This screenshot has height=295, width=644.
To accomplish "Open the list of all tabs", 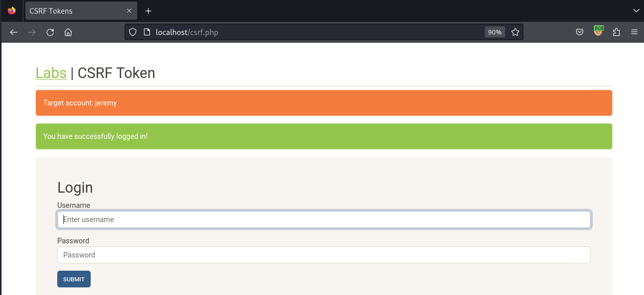I will coord(636,10).
